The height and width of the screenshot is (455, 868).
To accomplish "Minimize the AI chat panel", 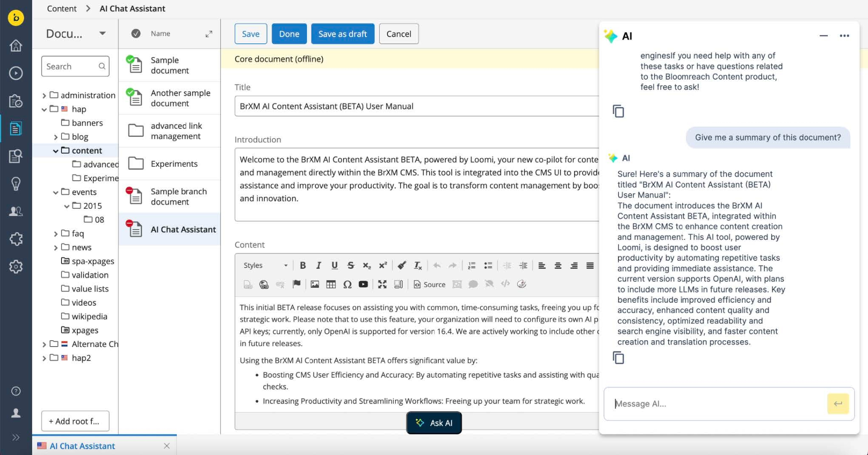I will point(823,36).
